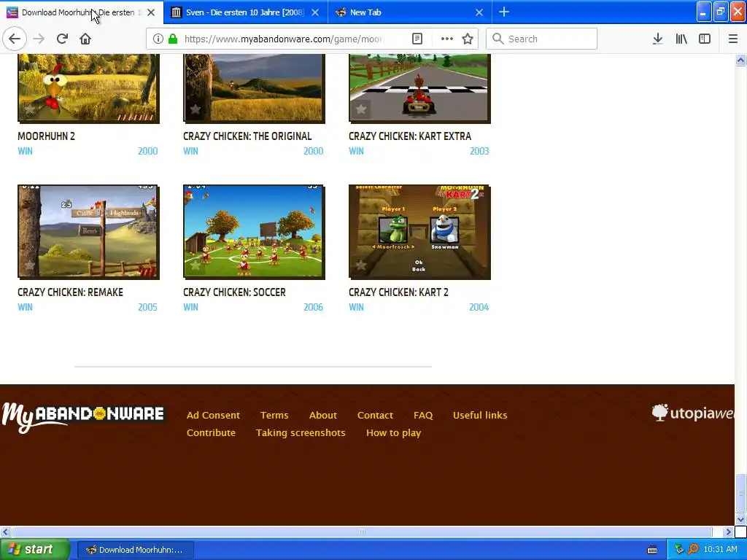Click CRAZY CHICKEN: REMAKE title link
747x560 pixels.
[x=70, y=292]
